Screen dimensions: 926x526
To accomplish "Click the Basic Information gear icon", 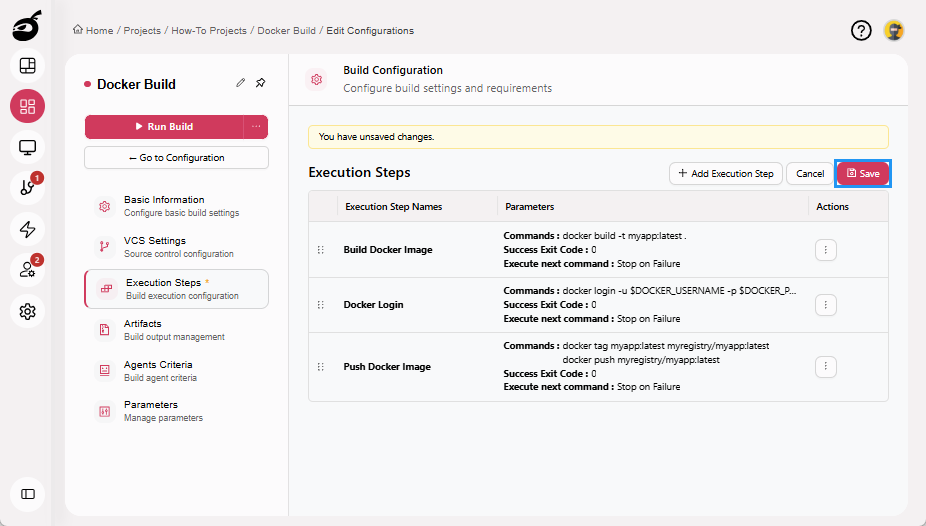I will tap(105, 206).
